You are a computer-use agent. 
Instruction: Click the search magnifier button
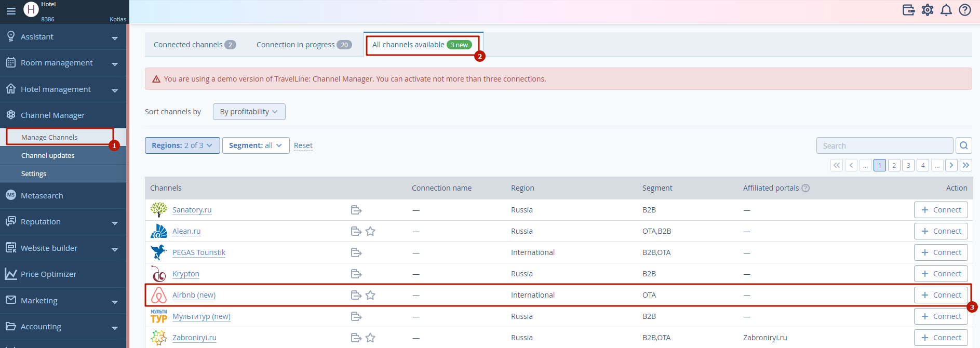(x=964, y=145)
